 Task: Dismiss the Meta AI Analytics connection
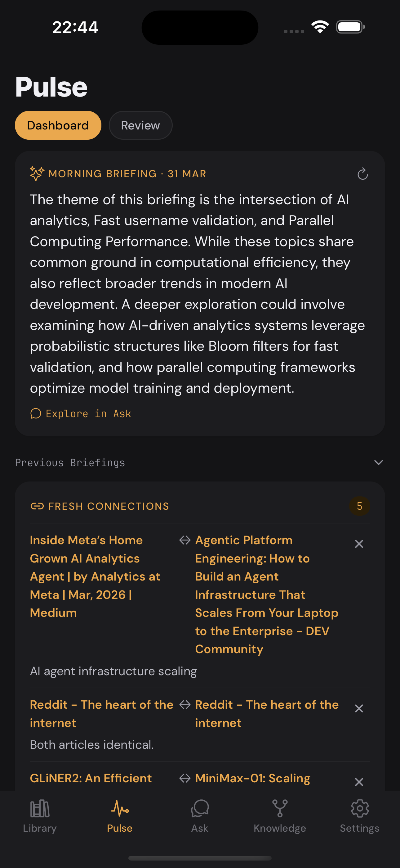[359, 544]
